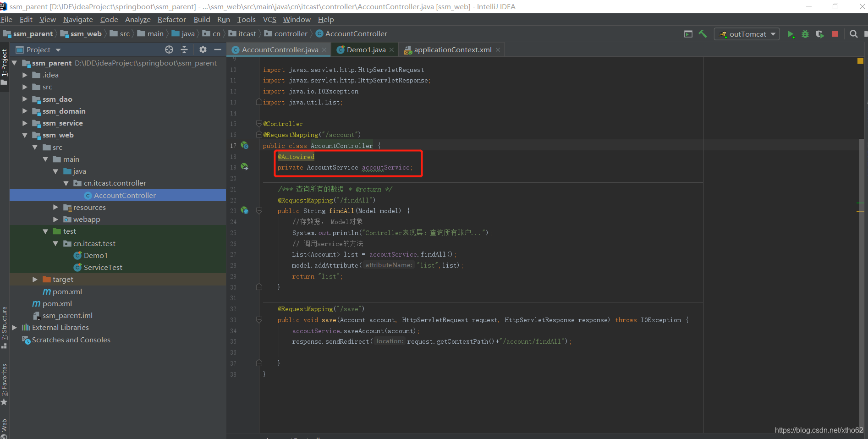868x439 pixels.
Task: Fold the save method at line 33
Action: tap(259, 320)
